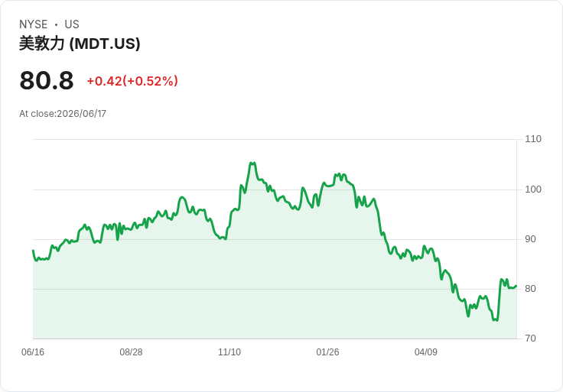Click the first data point of the price line
This screenshot has width=563, height=392.
(x=33, y=251)
